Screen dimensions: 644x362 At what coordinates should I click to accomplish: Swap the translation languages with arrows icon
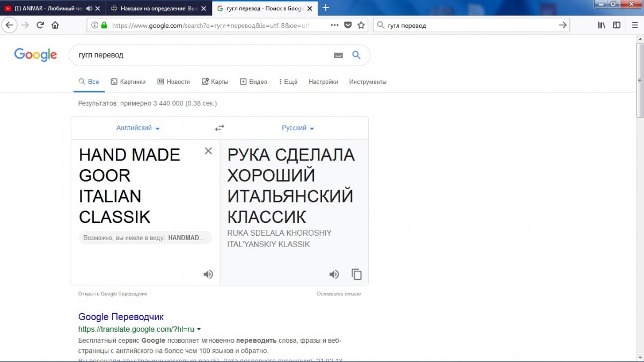219,128
